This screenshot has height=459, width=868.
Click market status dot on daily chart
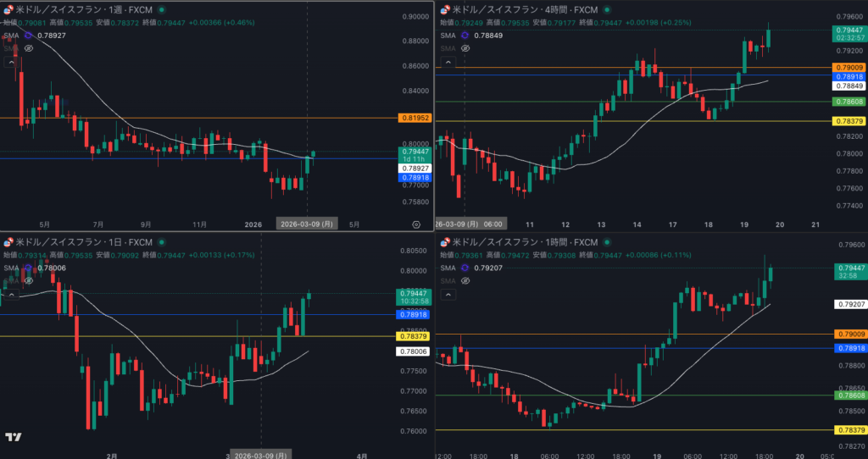click(162, 242)
